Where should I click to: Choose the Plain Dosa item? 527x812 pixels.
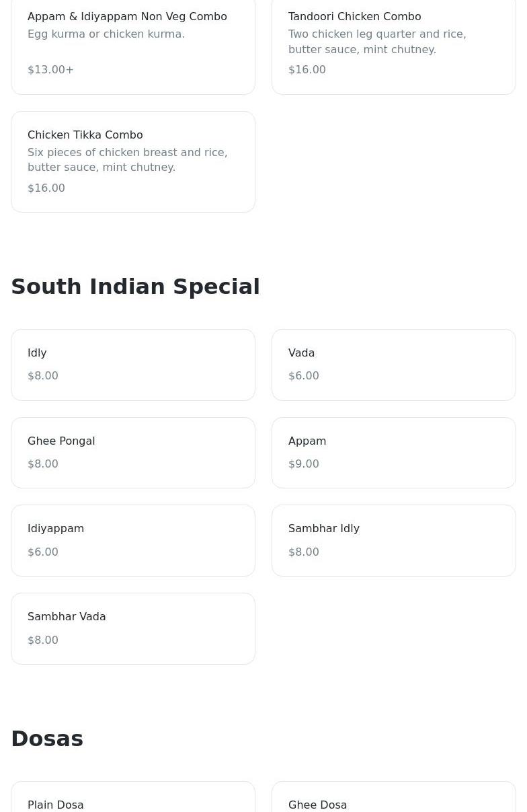56,805
